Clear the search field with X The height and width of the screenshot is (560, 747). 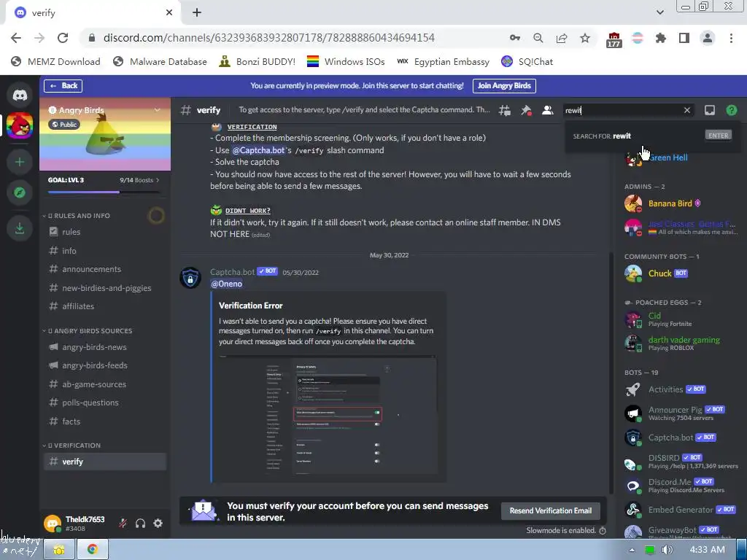[x=687, y=111]
